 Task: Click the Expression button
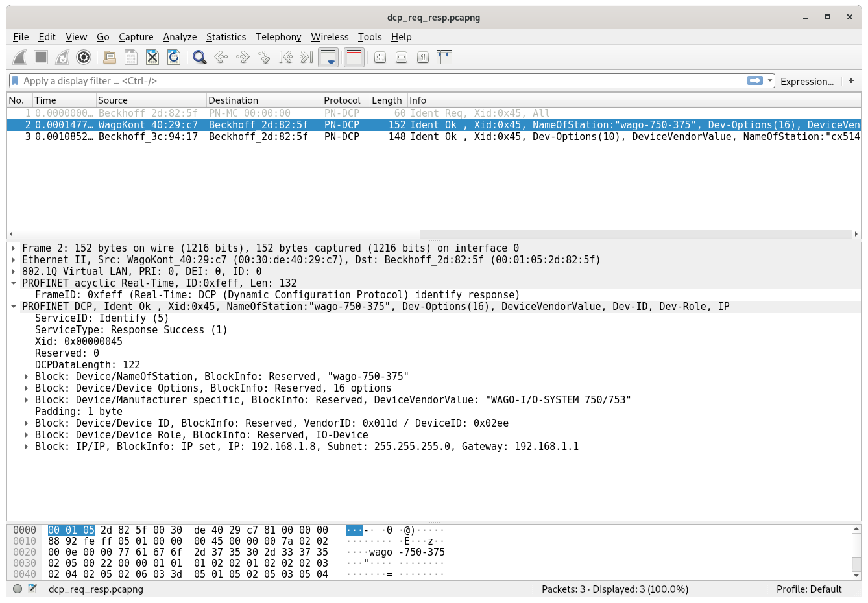[806, 80]
